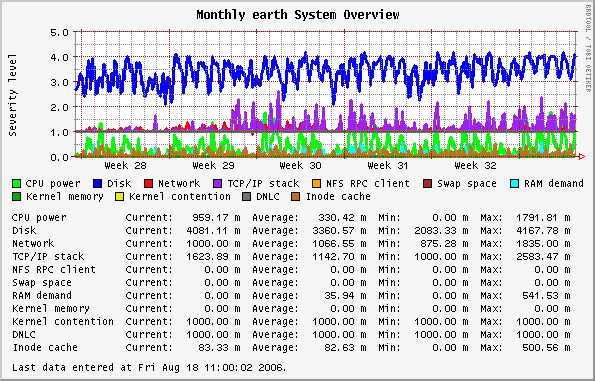Click the 'Monthly earth System Overview' title
The height and width of the screenshot is (381, 595).
point(298,15)
